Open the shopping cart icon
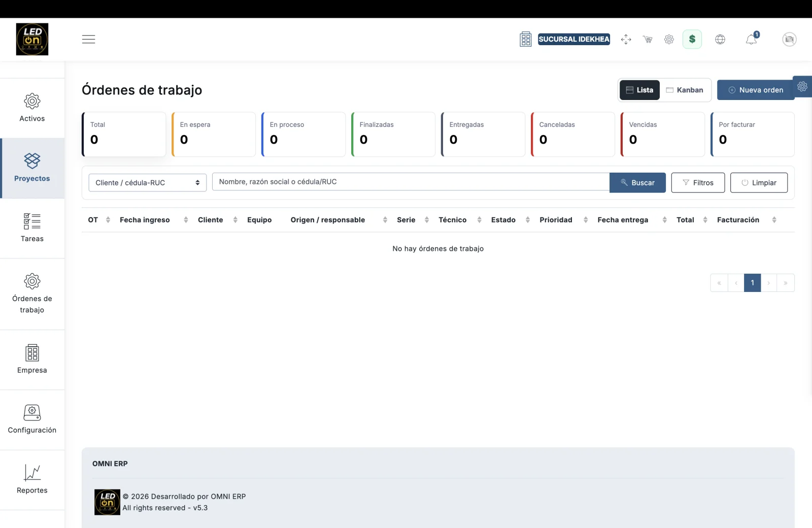This screenshot has width=812, height=528. pos(648,39)
